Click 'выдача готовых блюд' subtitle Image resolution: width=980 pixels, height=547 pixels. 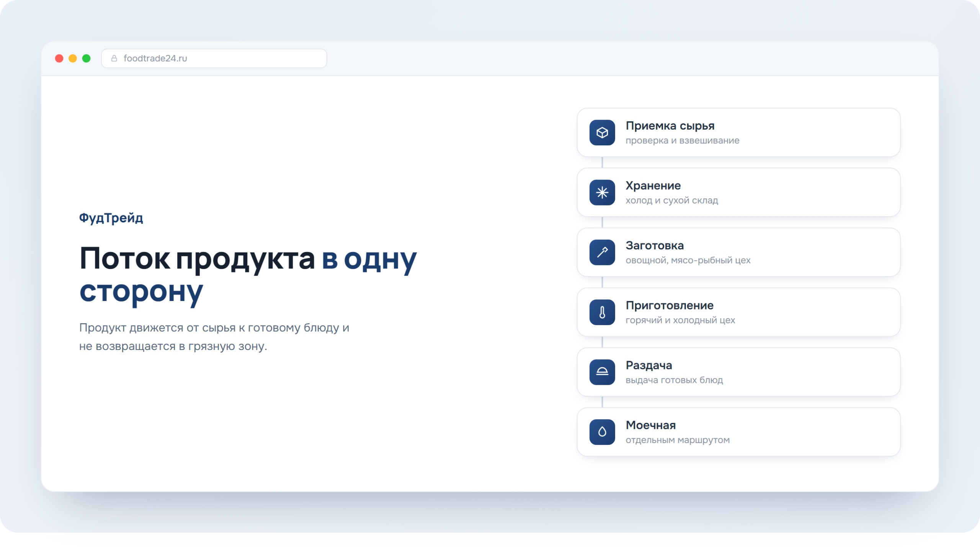click(674, 380)
